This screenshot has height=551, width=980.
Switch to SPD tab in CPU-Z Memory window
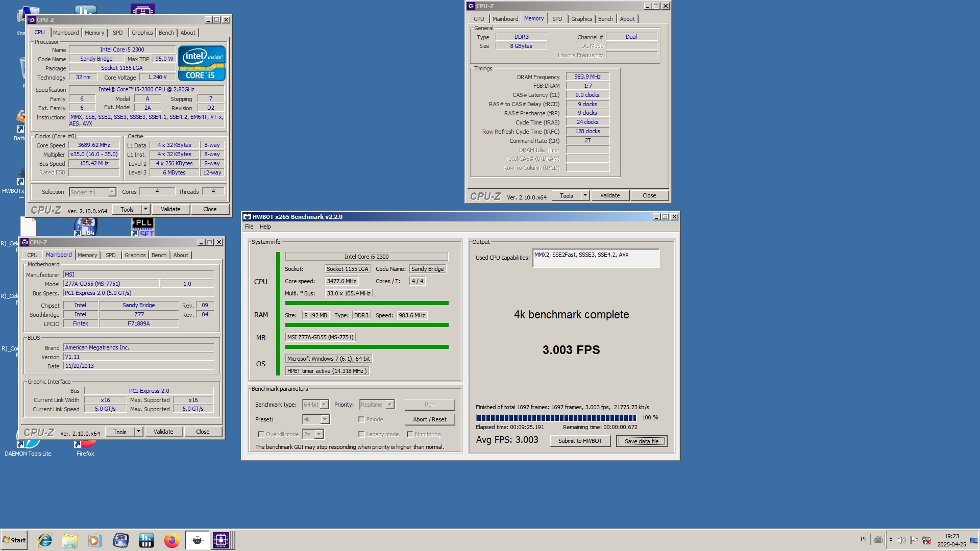(557, 19)
